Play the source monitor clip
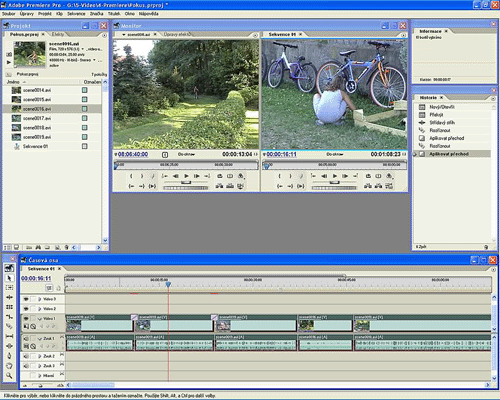 click(186, 176)
